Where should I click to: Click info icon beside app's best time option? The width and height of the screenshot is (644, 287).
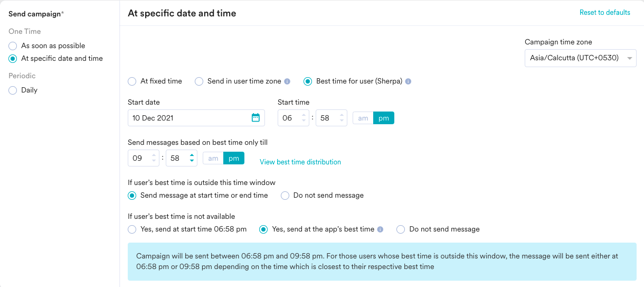point(380,229)
